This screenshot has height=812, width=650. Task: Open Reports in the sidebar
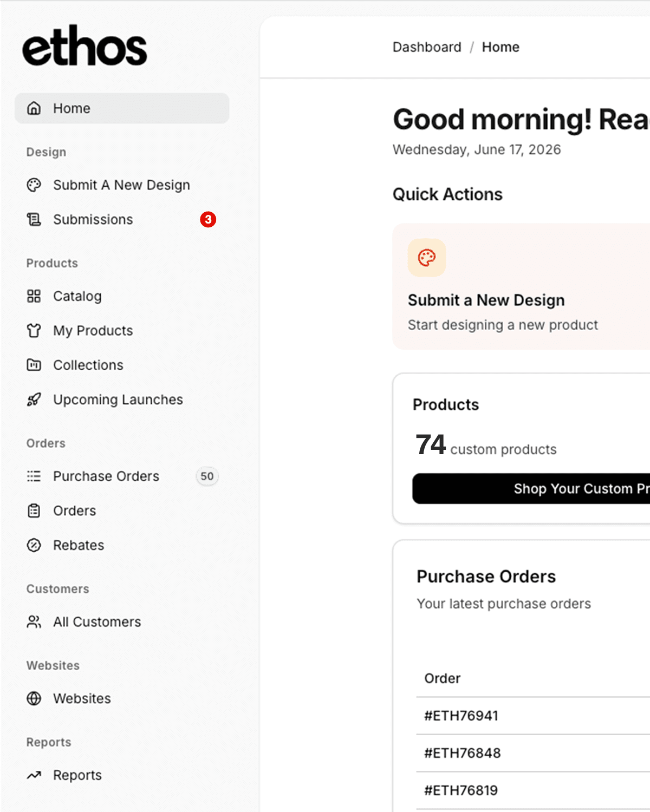[122, 775]
